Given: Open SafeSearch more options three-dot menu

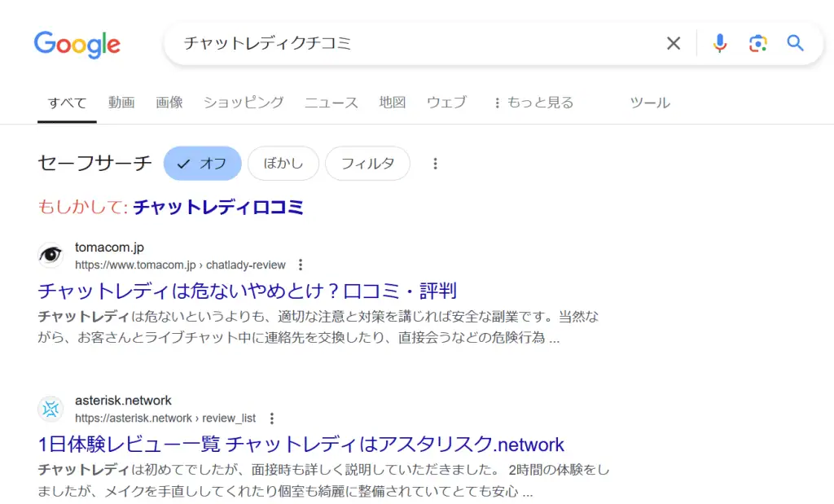Looking at the screenshot, I should click(x=435, y=163).
